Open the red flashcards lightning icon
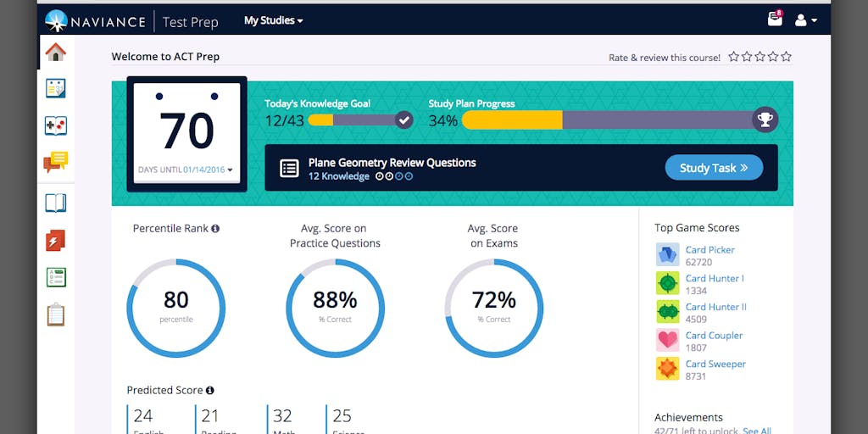 point(56,241)
